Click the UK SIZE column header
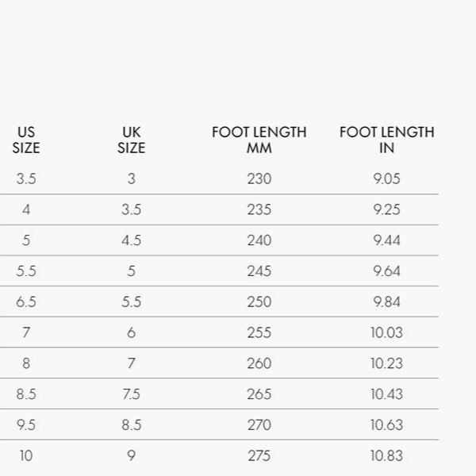Viewport: 476px width, 476px height. pos(132,140)
